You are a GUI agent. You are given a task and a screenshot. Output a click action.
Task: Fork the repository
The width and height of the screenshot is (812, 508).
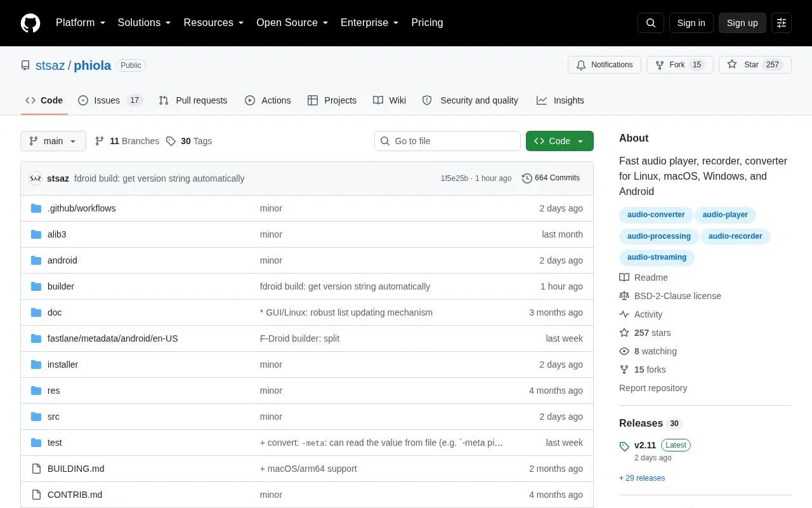coord(680,65)
